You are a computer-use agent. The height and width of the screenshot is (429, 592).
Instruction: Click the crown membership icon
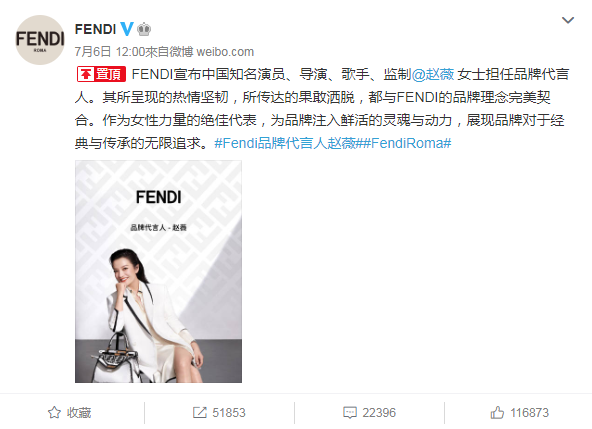click(144, 29)
